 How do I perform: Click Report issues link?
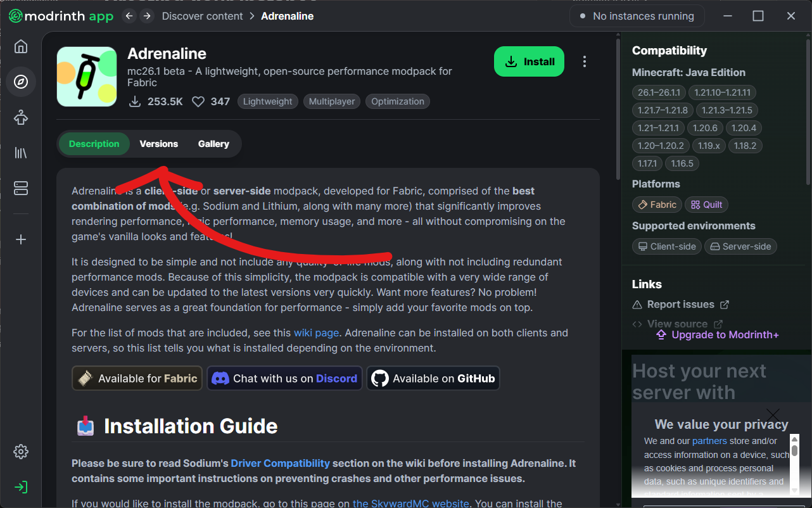pyautogui.click(x=681, y=305)
